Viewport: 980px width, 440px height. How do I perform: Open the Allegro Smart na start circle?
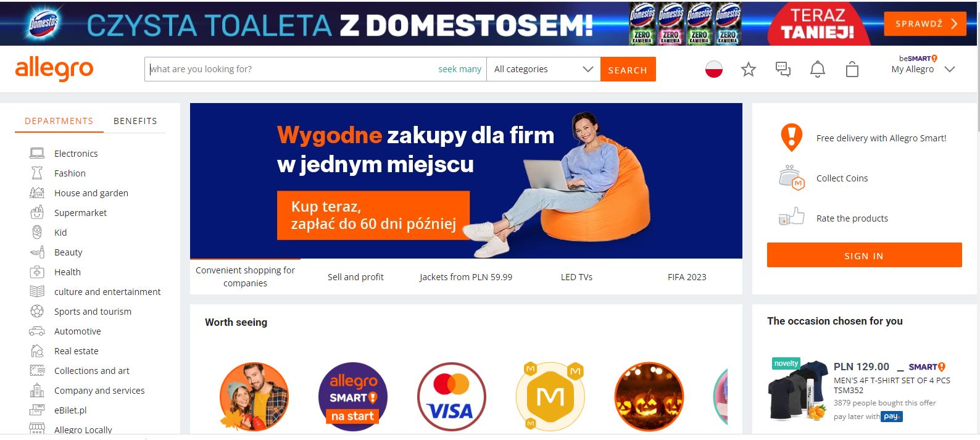pos(352,397)
